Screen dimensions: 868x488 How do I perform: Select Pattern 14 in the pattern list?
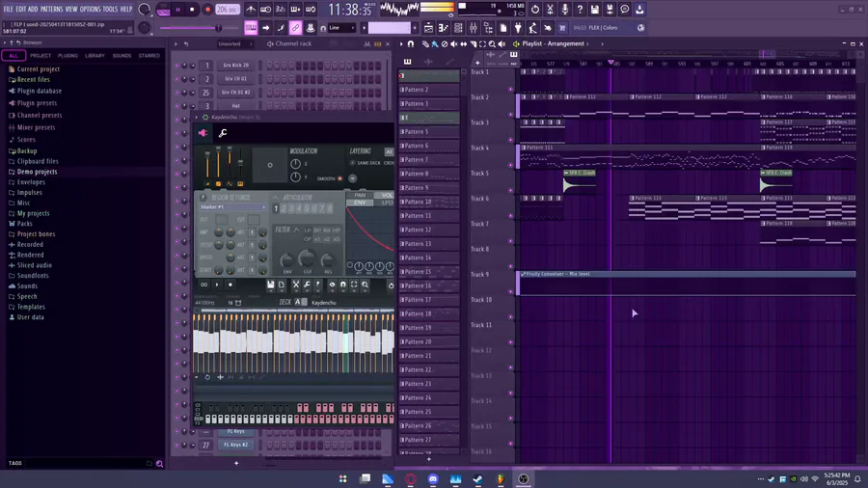tap(429, 258)
